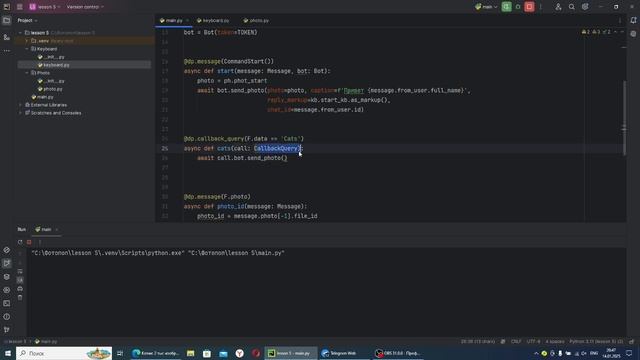The height and width of the screenshot is (360, 640).
Task: Click the UTF-8 encoding status entry
Action: 533,341
